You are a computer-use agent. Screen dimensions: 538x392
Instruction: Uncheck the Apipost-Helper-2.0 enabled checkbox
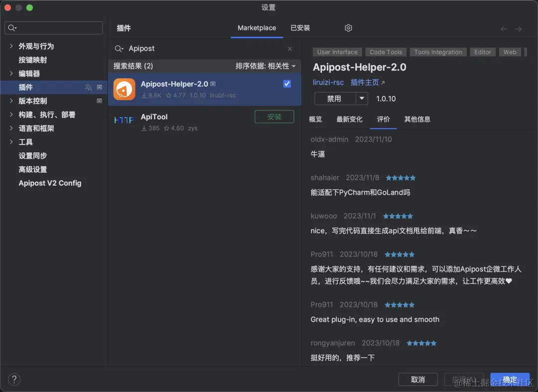tap(287, 84)
